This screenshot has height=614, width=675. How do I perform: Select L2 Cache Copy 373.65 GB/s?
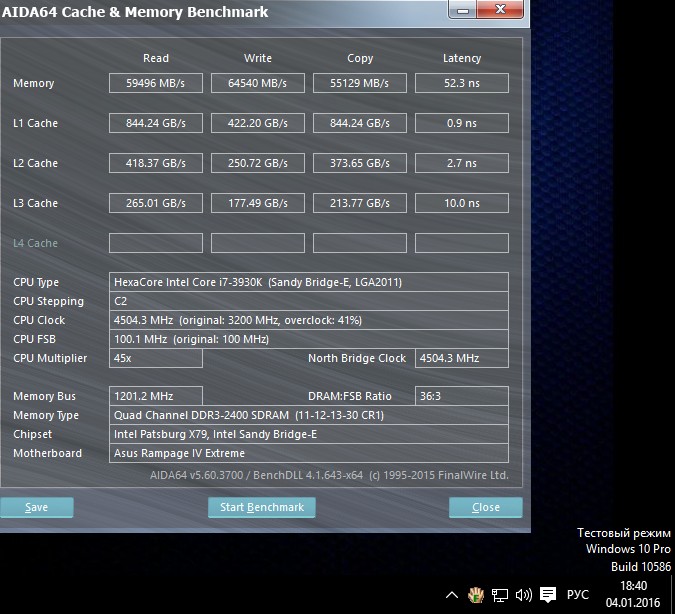[x=360, y=163]
